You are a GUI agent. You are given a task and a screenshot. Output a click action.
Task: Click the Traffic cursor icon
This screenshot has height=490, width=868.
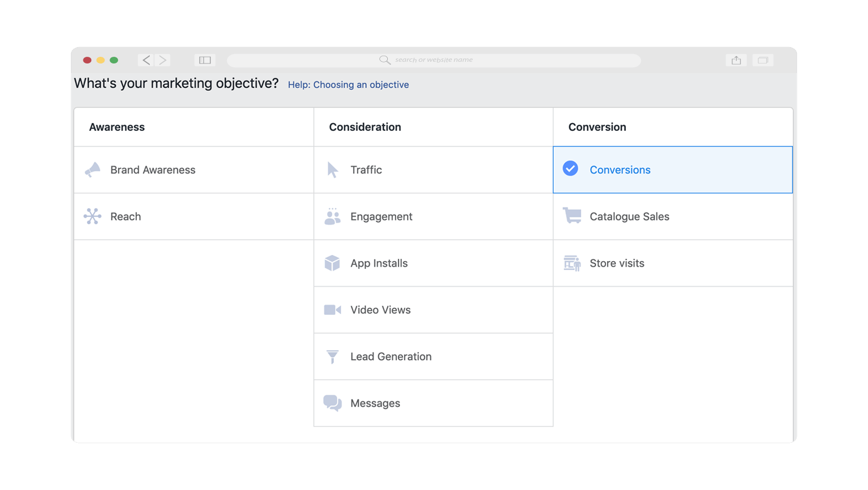(x=332, y=169)
